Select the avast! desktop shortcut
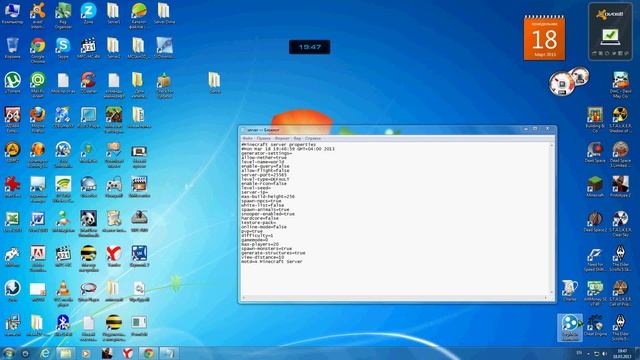The image size is (640, 360). click(38, 16)
